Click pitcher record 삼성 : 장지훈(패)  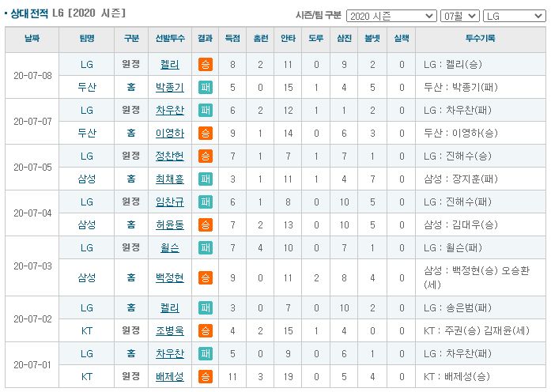click(461, 179)
